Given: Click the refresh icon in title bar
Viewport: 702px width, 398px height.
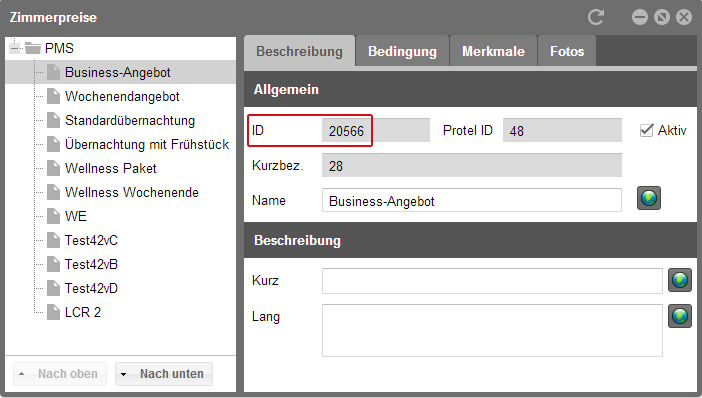Looking at the screenshot, I should tap(596, 17).
